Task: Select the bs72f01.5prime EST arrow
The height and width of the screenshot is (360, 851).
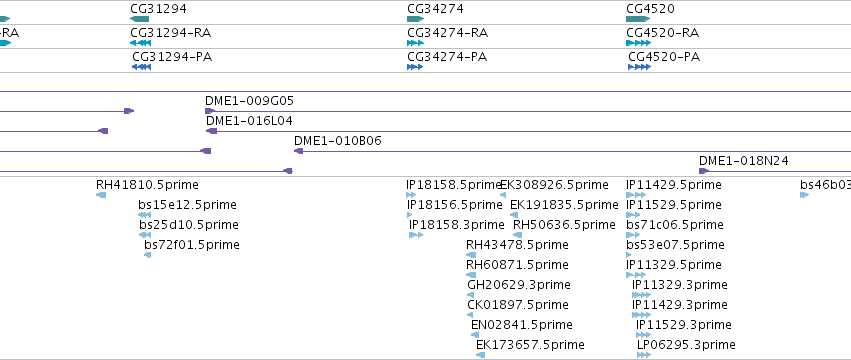Action: [x=148, y=255]
